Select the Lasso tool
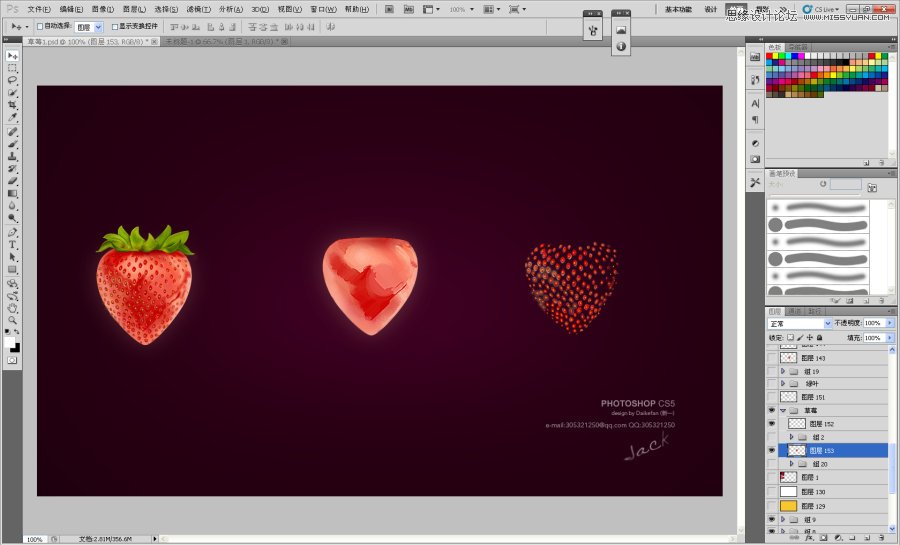 coord(13,80)
